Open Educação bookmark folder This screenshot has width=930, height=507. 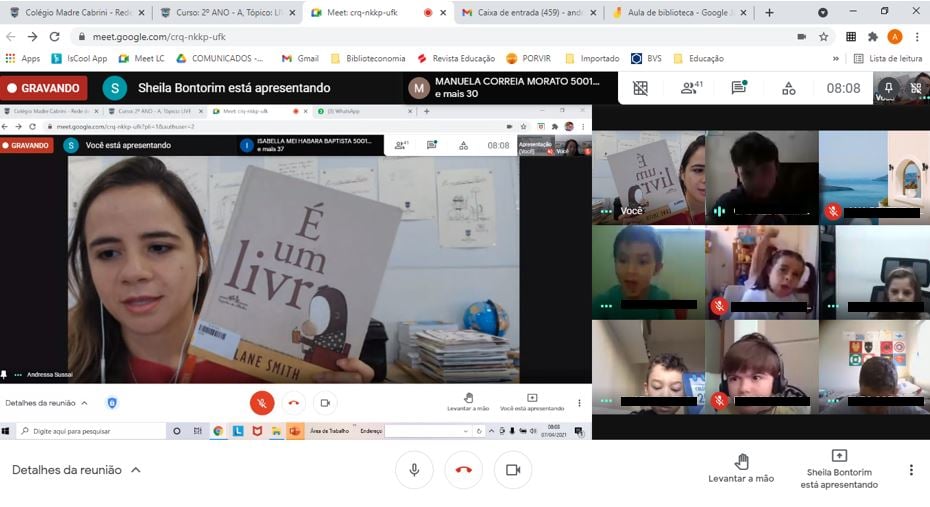pos(699,58)
